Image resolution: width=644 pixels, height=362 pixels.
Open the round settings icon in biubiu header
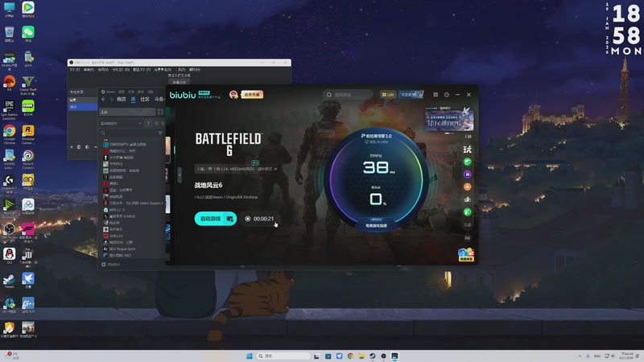(447, 95)
